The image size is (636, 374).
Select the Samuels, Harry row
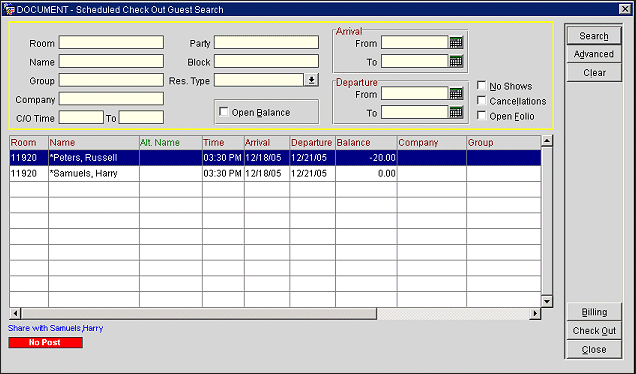(x=275, y=174)
